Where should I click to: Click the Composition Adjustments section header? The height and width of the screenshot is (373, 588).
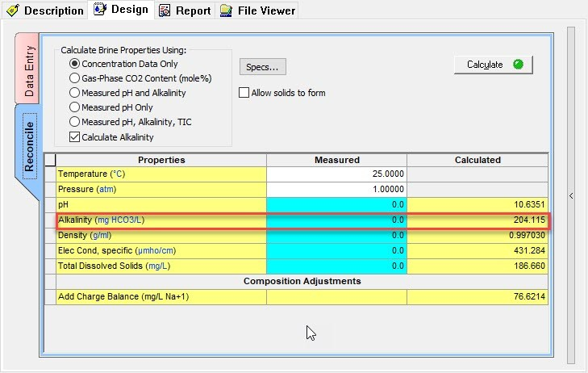[x=302, y=282]
